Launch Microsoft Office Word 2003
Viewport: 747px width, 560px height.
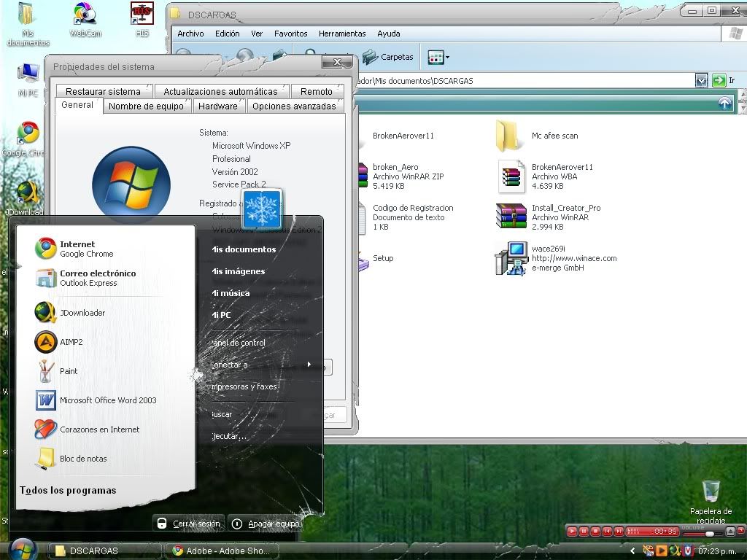96,400
